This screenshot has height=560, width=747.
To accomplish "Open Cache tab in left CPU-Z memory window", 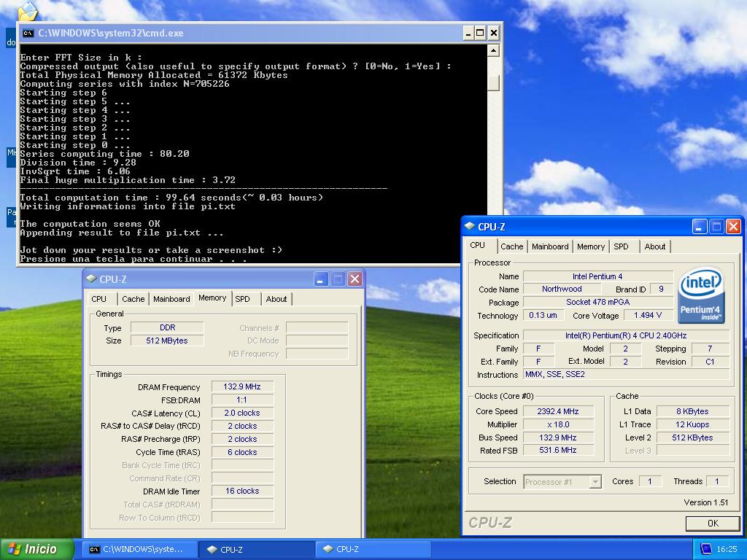I will [133, 298].
